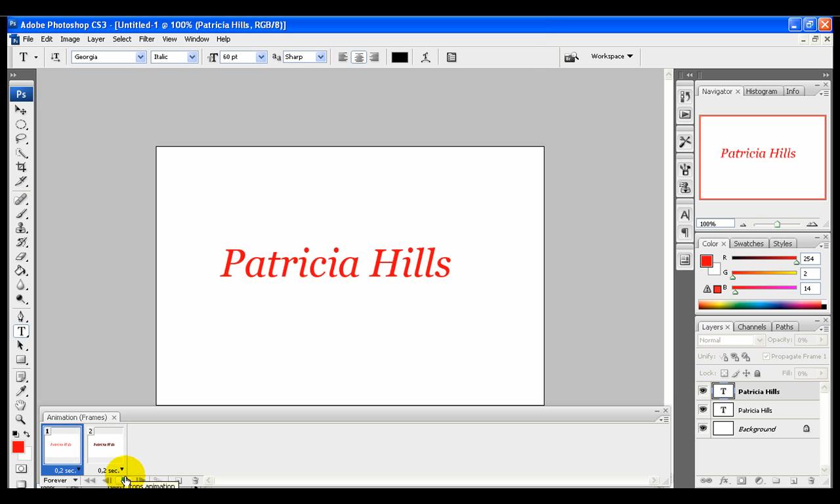This screenshot has width=840, height=504.
Task: Select the Crop tool
Action: click(x=21, y=167)
